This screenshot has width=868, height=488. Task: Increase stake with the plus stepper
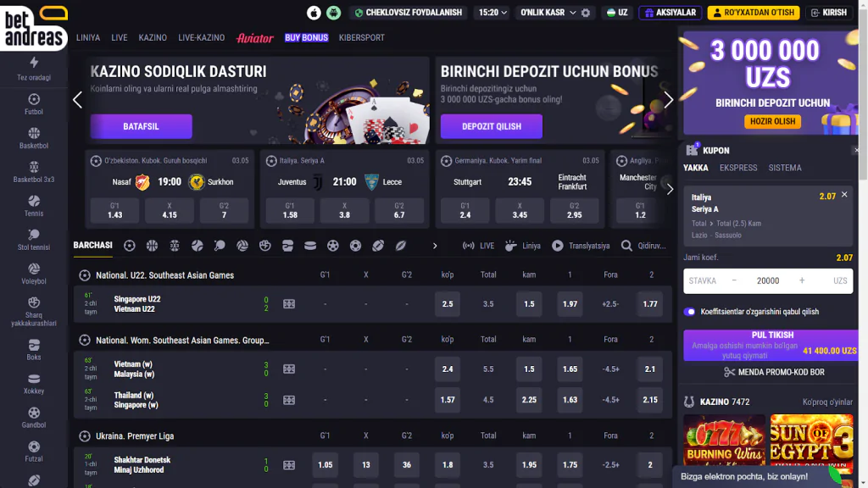tap(802, 280)
